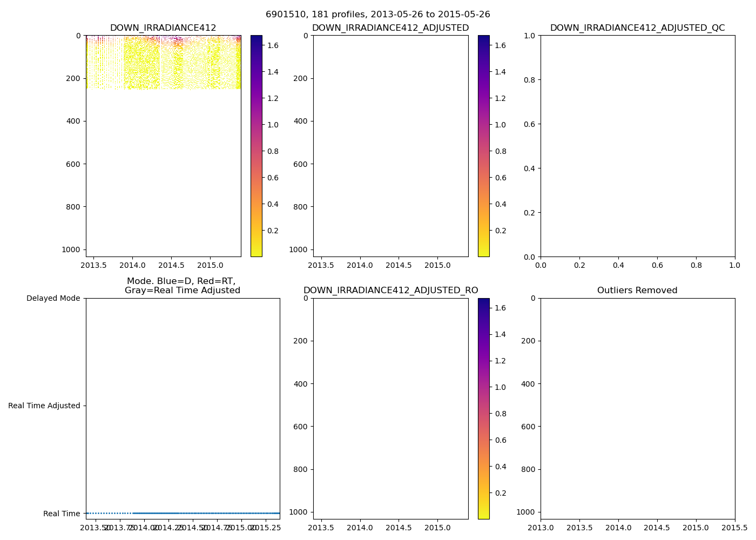Click the colorbar next to DOWN_IRRADIANCE412_ADJUSTED plot
This screenshot has height=540, width=756.
(483, 146)
